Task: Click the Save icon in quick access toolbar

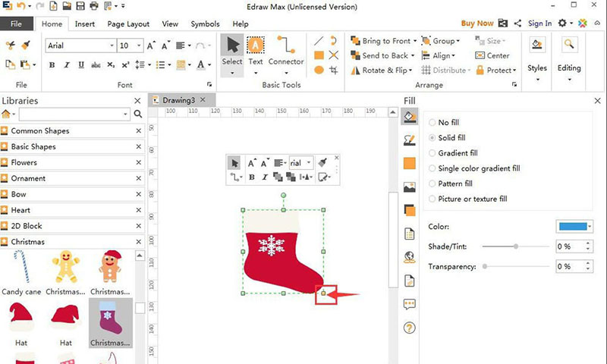Action: [x=80, y=6]
